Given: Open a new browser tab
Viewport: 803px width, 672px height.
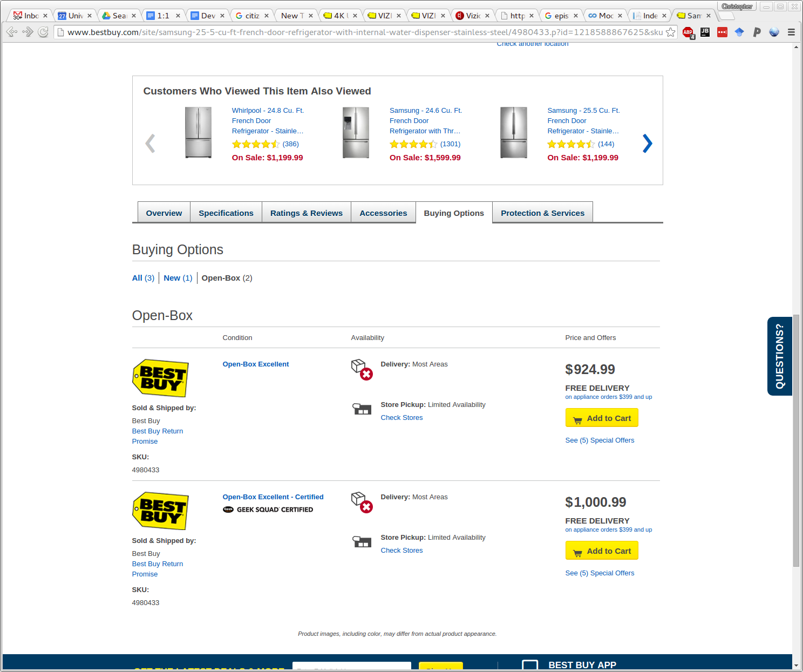Looking at the screenshot, I should coord(726,16).
